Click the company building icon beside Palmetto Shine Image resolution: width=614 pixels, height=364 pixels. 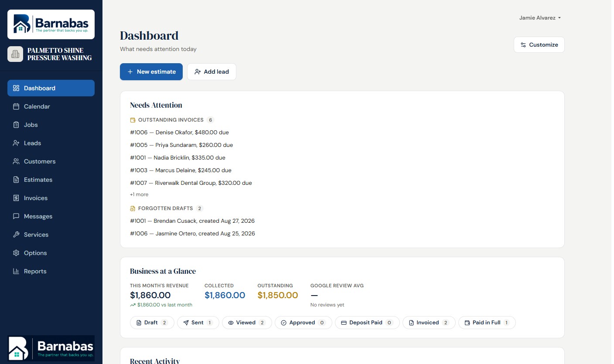pos(15,54)
